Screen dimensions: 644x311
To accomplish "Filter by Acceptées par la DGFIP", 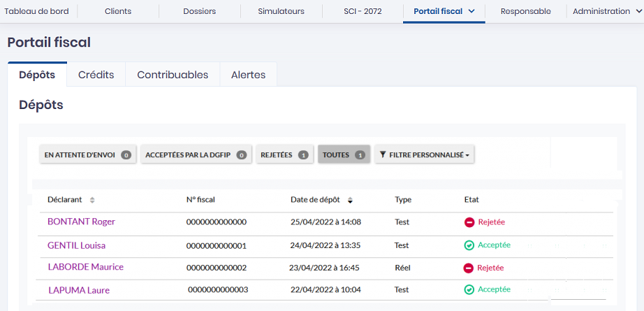I will (196, 155).
